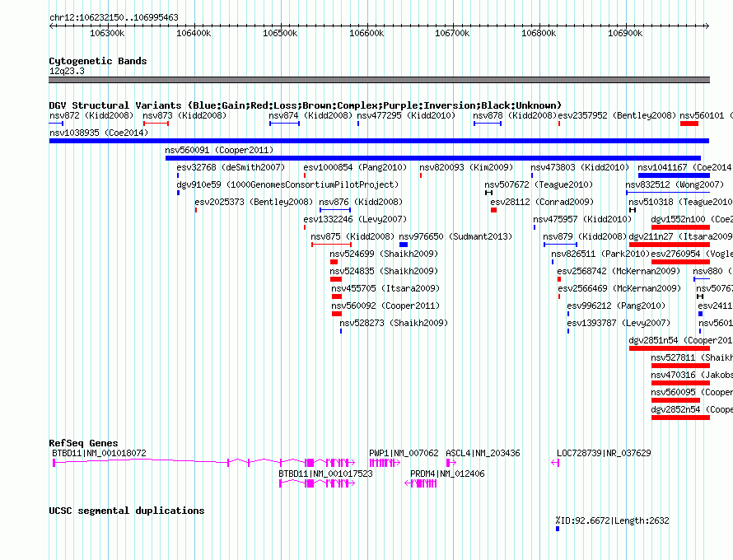Click the Cytogenetic Bands track title

coord(98,61)
